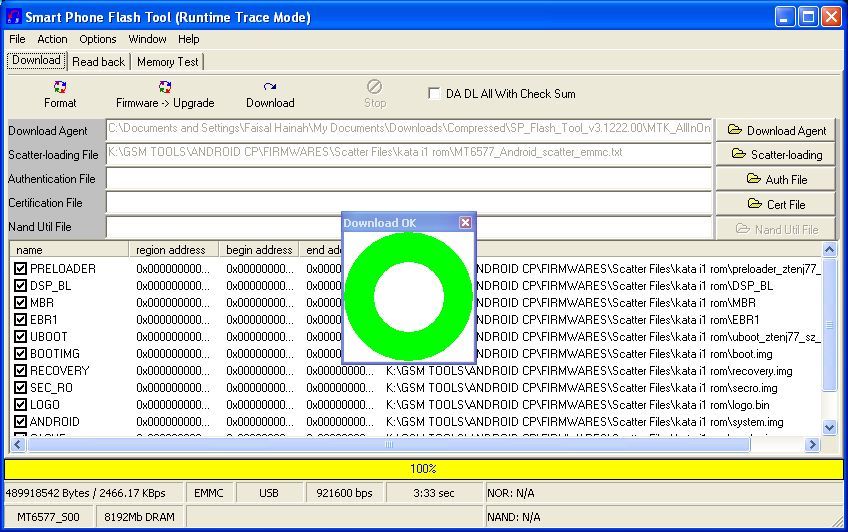This screenshot has height=532, width=848.
Task: Click the Authentication File field
Action: tap(409, 178)
